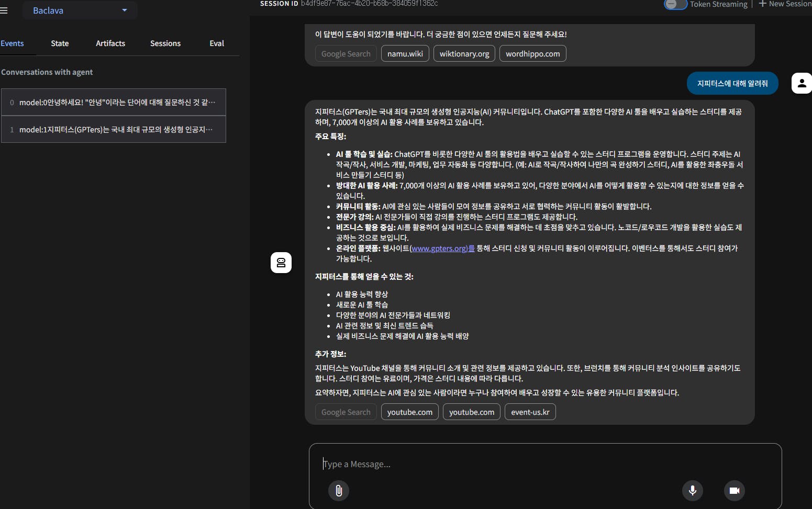Click the wordhippo.com source chip
Screen dimensions: 812x509
coord(533,54)
